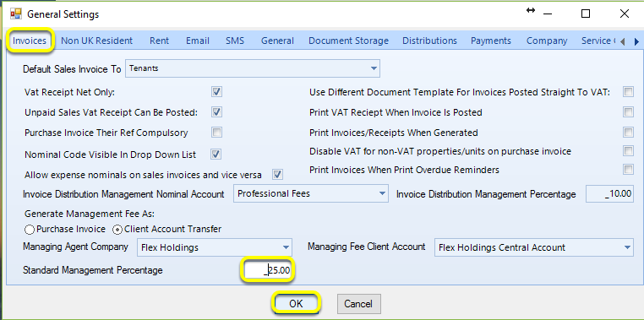The height and width of the screenshot is (320, 644).
Task: Enable Print Invoices When Print Overdue Reminders
Action: (x=628, y=169)
